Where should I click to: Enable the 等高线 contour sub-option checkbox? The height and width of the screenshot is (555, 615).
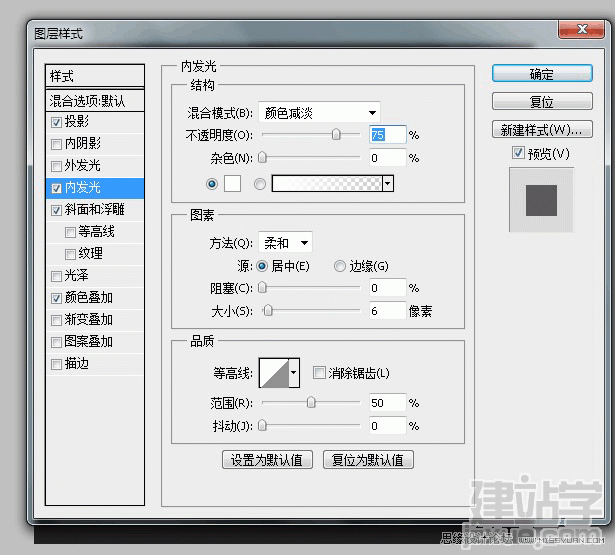[x=70, y=232]
